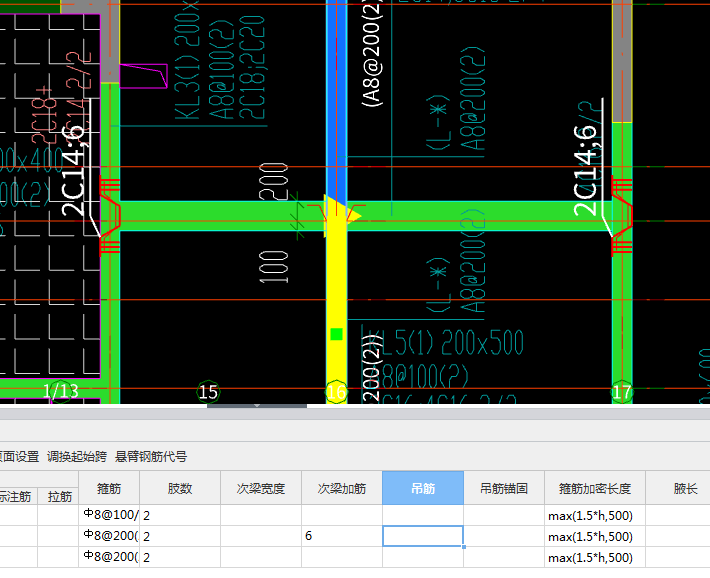Image resolution: width=710 pixels, height=578 pixels.
Task: Click the 拉筋 sub-column header
Action: click(x=58, y=496)
